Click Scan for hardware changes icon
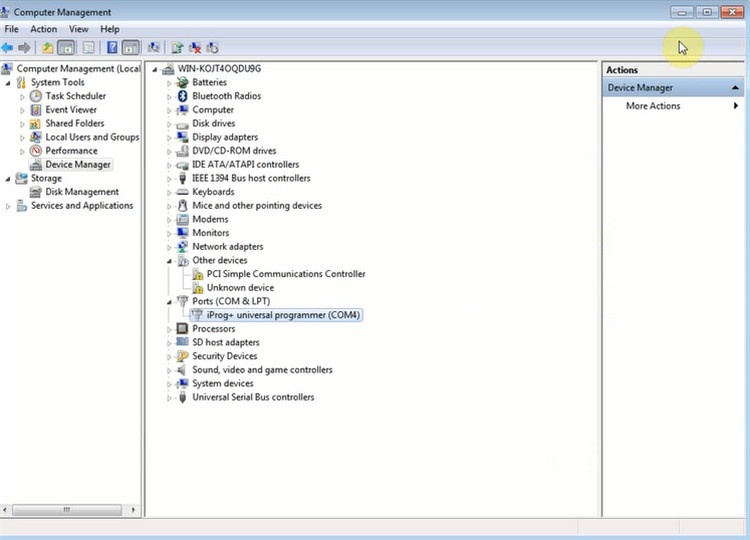 click(154, 47)
